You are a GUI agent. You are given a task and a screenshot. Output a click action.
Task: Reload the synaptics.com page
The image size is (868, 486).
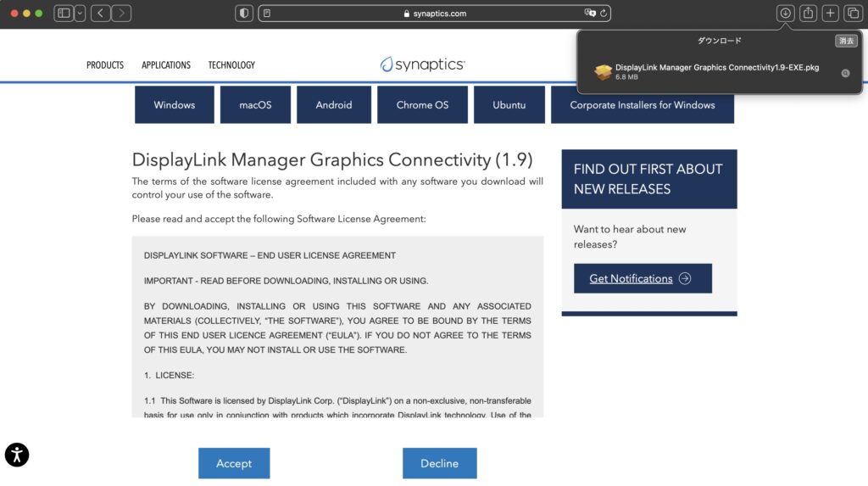point(604,13)
